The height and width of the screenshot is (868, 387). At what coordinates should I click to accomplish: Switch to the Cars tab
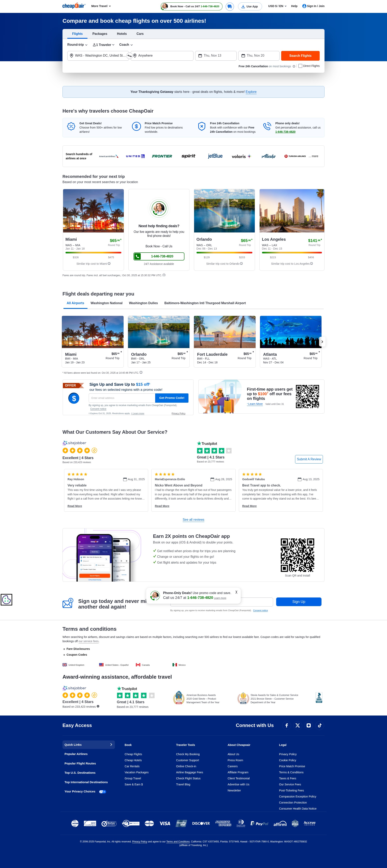(x=140, y=34)
